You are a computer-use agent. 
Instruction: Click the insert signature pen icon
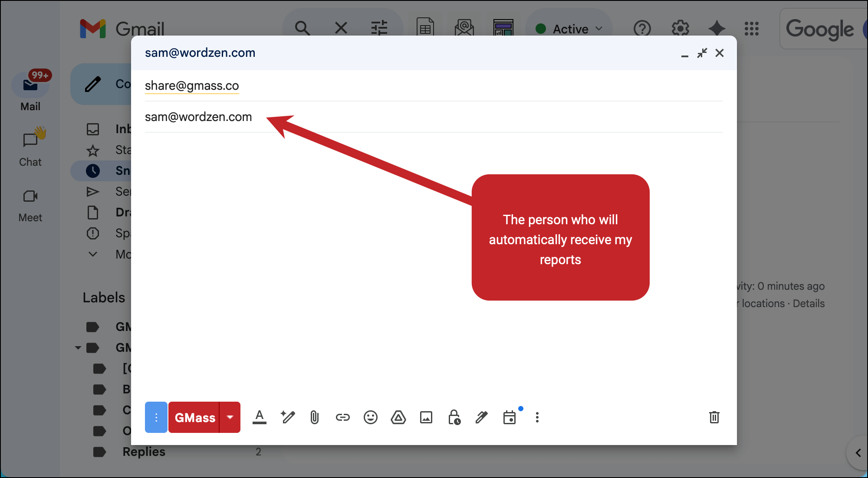pyautogui.click(x=481, y=418)
